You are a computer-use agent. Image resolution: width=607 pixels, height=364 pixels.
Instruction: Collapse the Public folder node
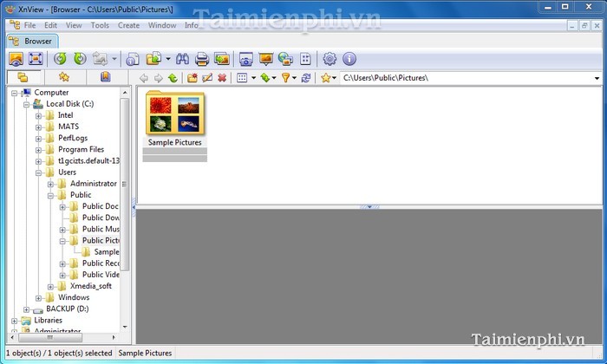tap(50, 196)
